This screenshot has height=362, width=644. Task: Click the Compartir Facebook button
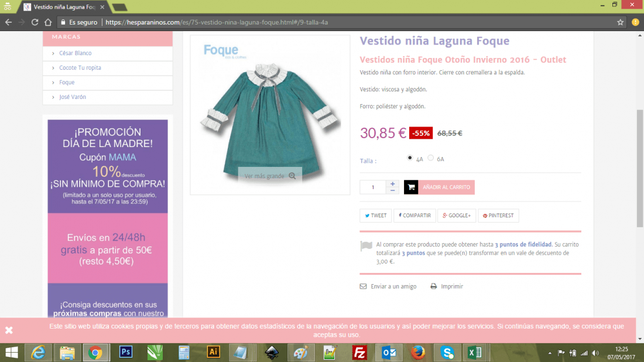415,216
